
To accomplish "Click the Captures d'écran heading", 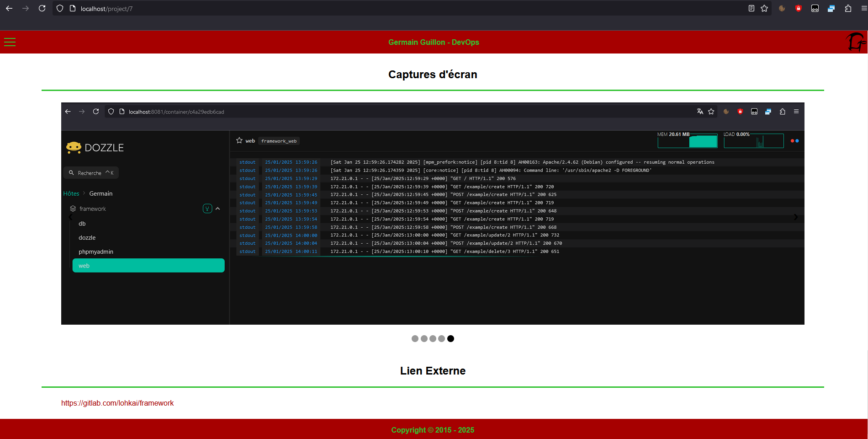I will [x=433, y=74].
